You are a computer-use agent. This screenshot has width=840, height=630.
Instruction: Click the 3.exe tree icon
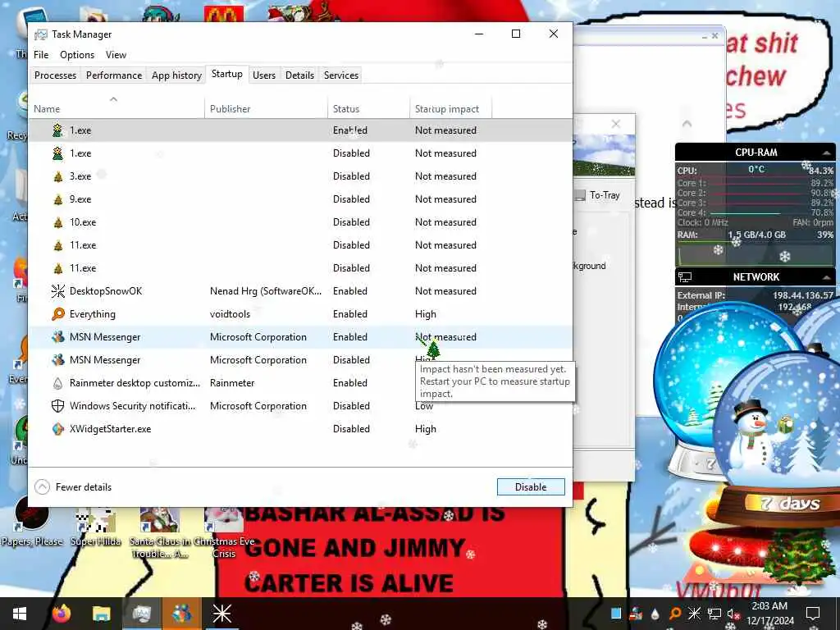58,176
